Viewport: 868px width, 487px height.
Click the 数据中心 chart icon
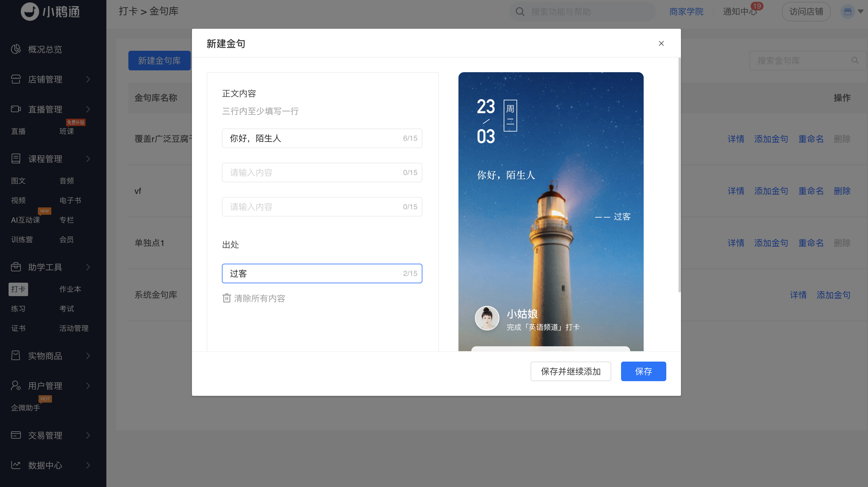(16, 465)
